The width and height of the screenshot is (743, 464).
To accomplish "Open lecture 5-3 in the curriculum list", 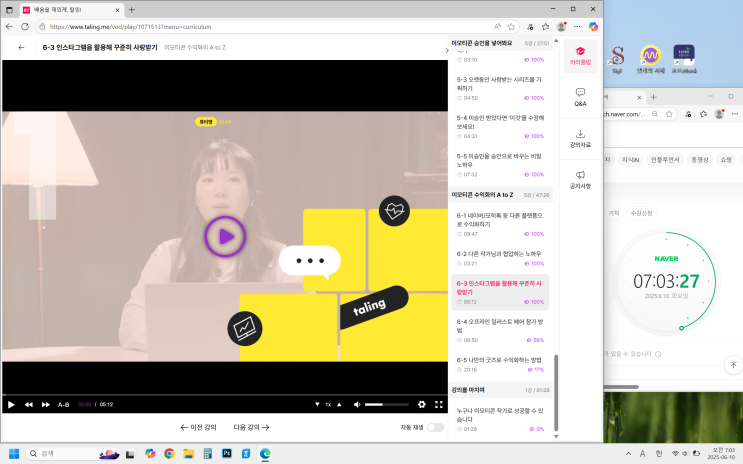I will (500, 89).
